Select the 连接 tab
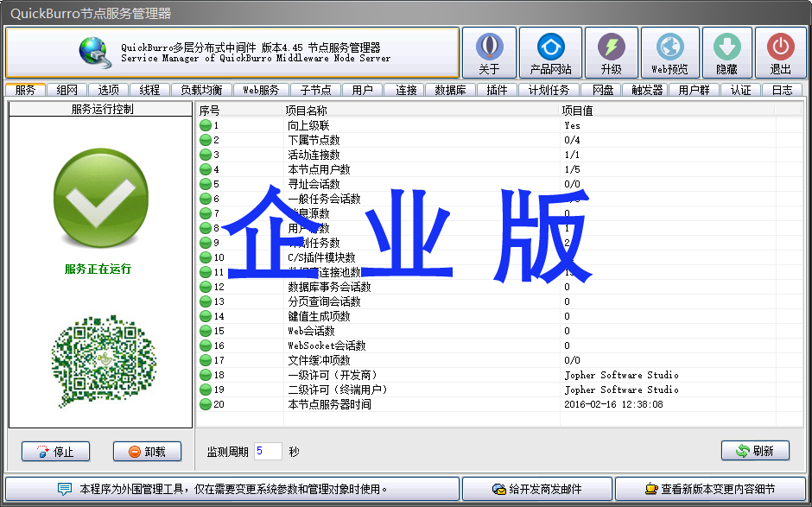Viewport: 812px width, 507px height. (406, 90)
